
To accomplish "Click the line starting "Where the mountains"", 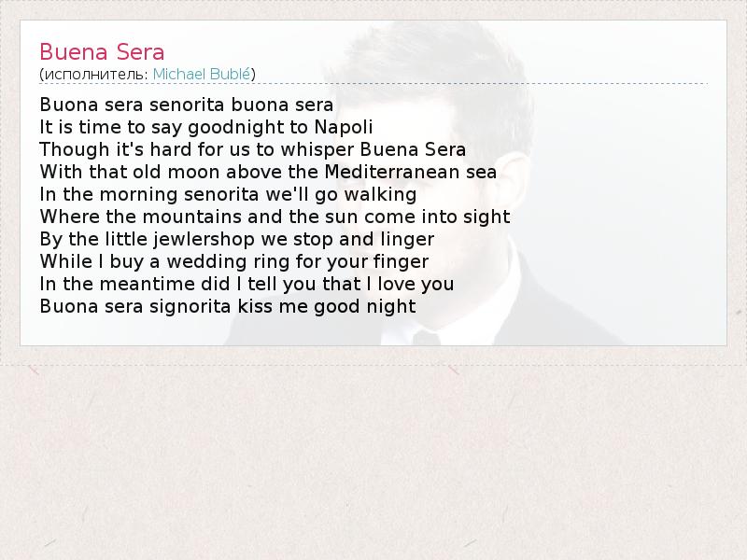I will 275,217.
